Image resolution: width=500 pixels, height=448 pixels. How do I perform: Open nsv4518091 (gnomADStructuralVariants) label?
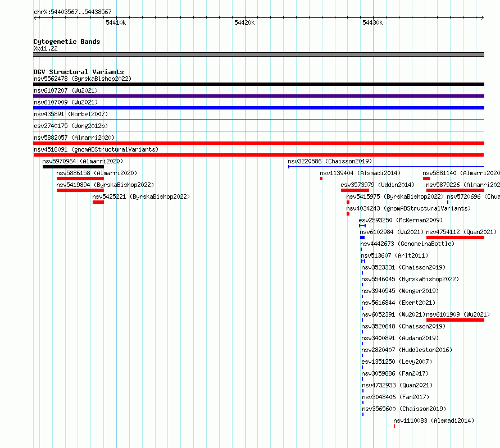click(96, 149)
